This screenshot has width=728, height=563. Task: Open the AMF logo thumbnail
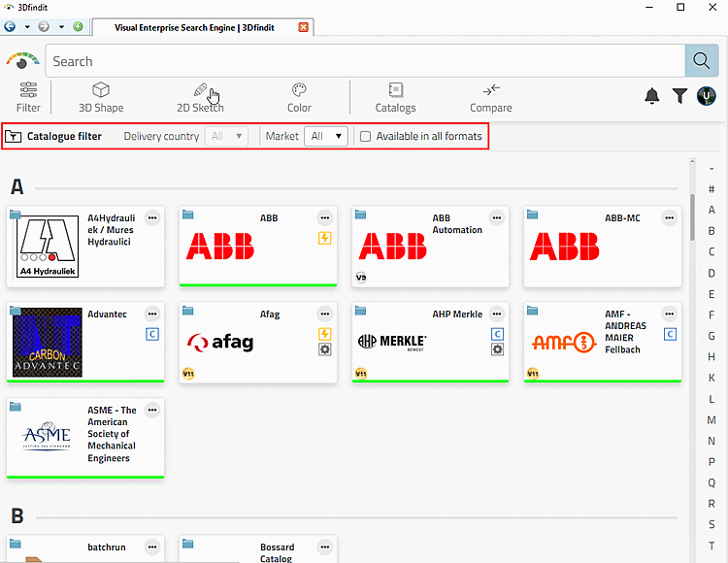(x=564, y=343)
